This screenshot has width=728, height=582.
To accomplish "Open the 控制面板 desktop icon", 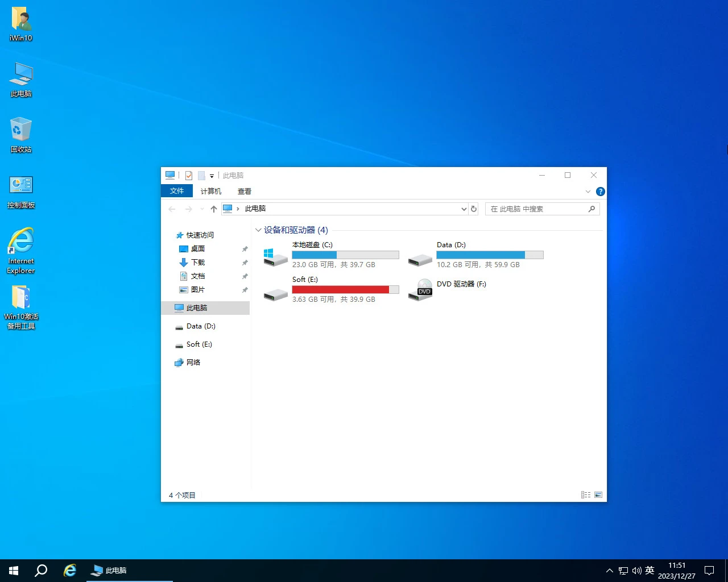I will [21, 192].
